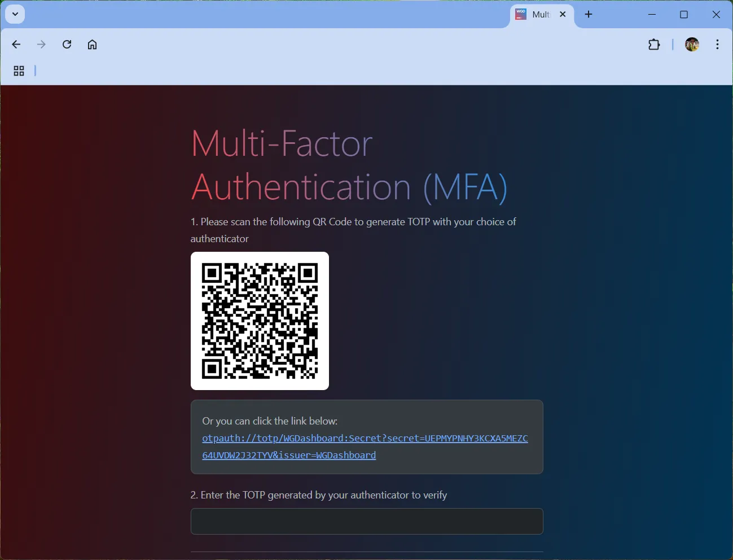Open the browser home page
The height and width of the screenshot is (560, 733).
click(x=93, y=45)
